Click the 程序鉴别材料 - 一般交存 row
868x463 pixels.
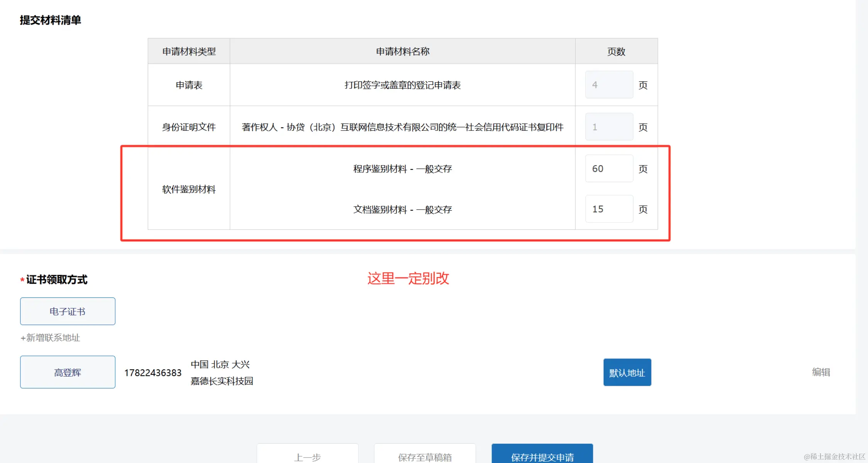[x=402, y=169]
